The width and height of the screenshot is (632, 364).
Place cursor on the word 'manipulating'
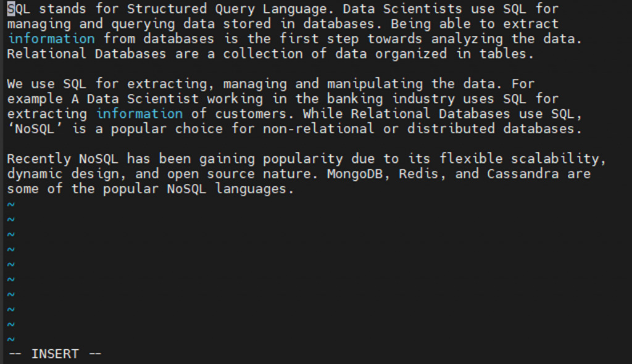[x=375, y=85]
